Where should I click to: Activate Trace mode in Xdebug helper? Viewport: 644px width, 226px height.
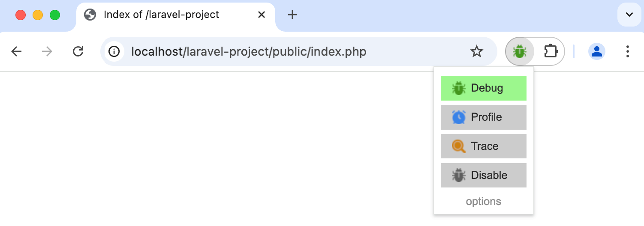(x=483, y=146)
